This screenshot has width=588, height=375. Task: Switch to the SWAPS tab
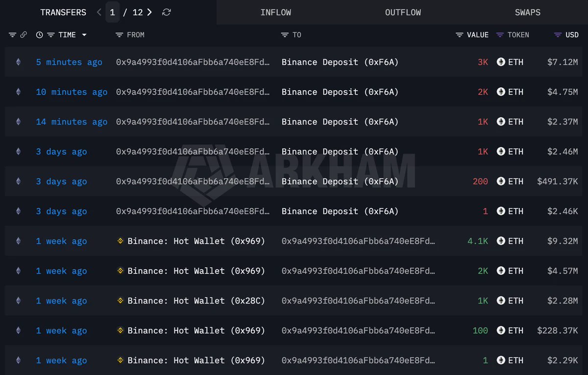[x=528, y=12]
